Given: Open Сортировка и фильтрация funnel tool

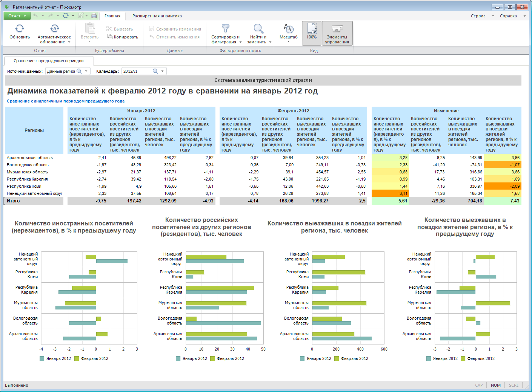Looking at the screenshot, I should (x=225, y=29).
